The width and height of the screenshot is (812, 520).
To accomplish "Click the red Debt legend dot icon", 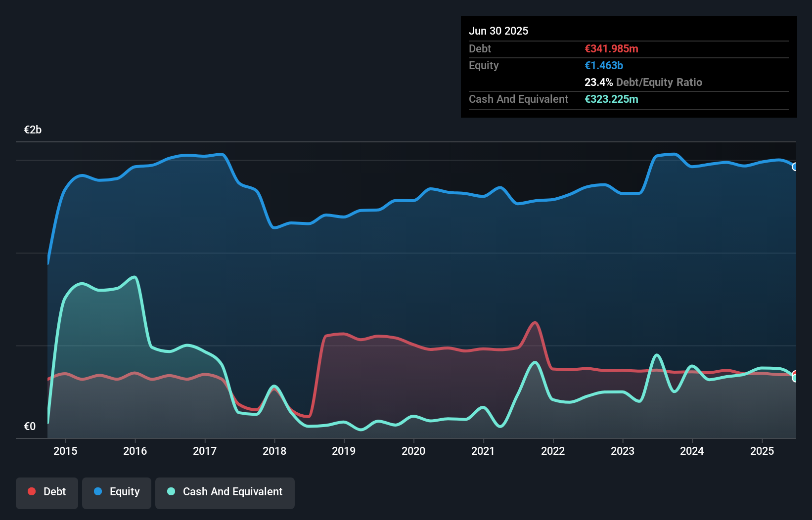I will tap(31, 491).
